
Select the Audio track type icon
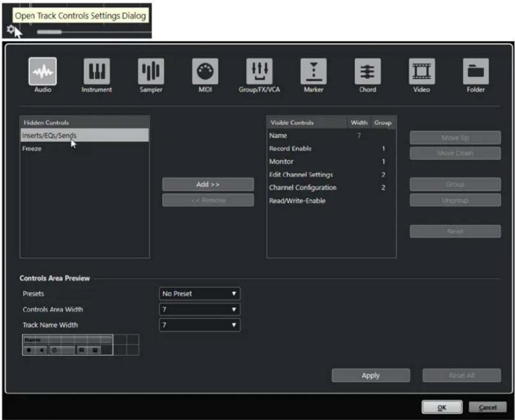tap(43, 71)
